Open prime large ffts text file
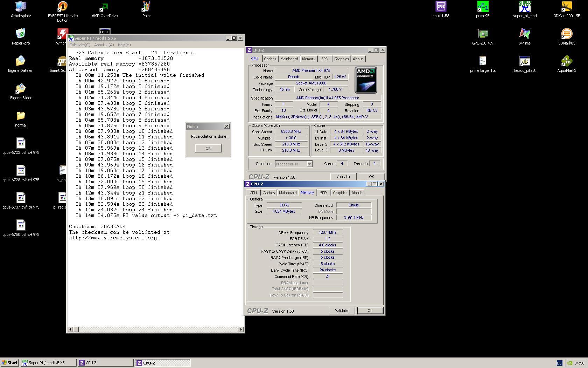Screen dimensions: 588x368 click(x=483, y=64)
